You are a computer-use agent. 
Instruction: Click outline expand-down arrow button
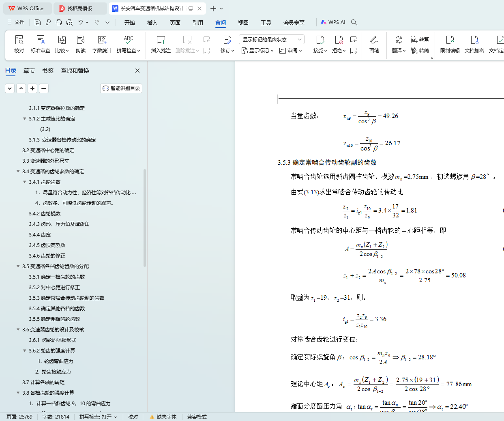(10, 88)
